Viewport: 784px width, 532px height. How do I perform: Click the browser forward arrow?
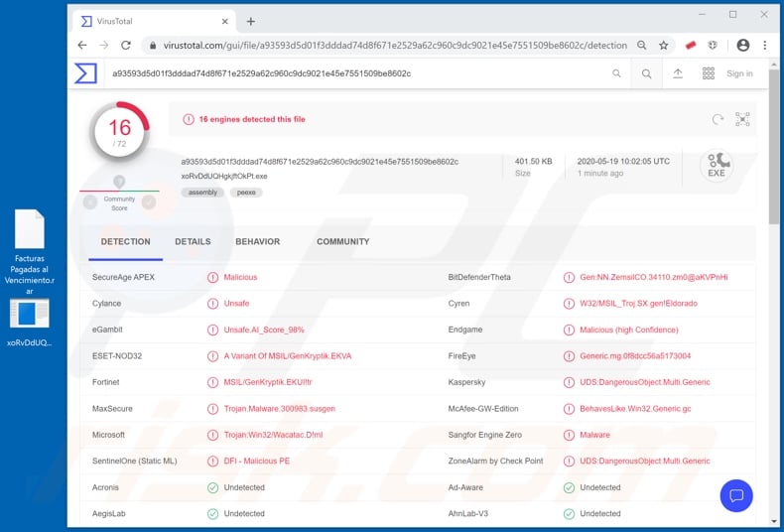coord(104,46)
